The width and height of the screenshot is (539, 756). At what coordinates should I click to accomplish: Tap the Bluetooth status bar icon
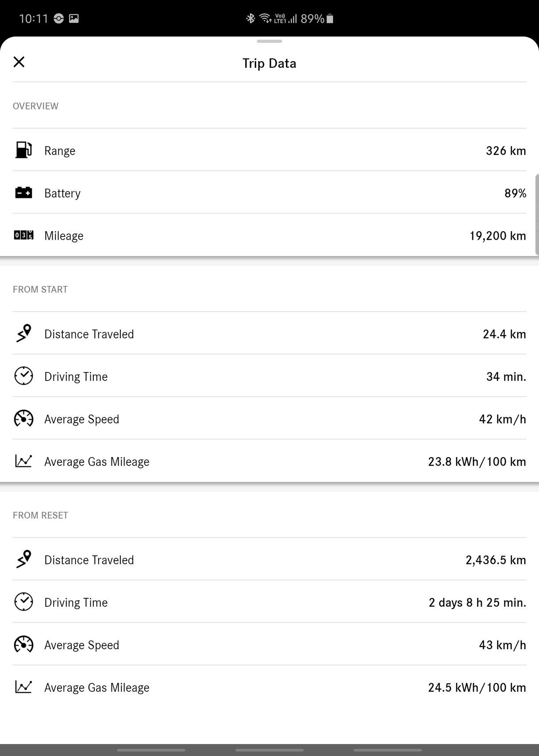250,18
